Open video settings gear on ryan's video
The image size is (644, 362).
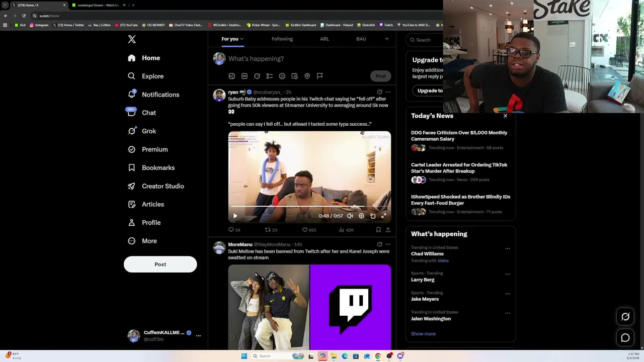pos(361,216)
